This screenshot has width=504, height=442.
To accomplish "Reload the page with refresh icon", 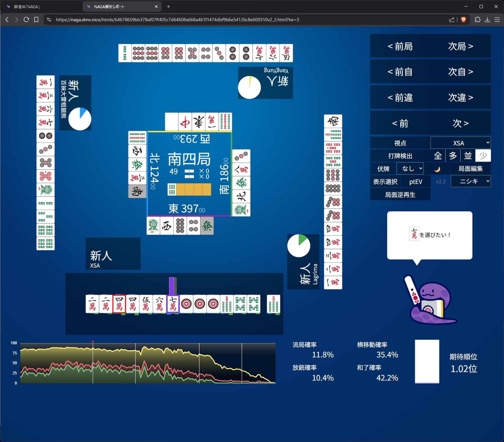I will pos(26,20).
